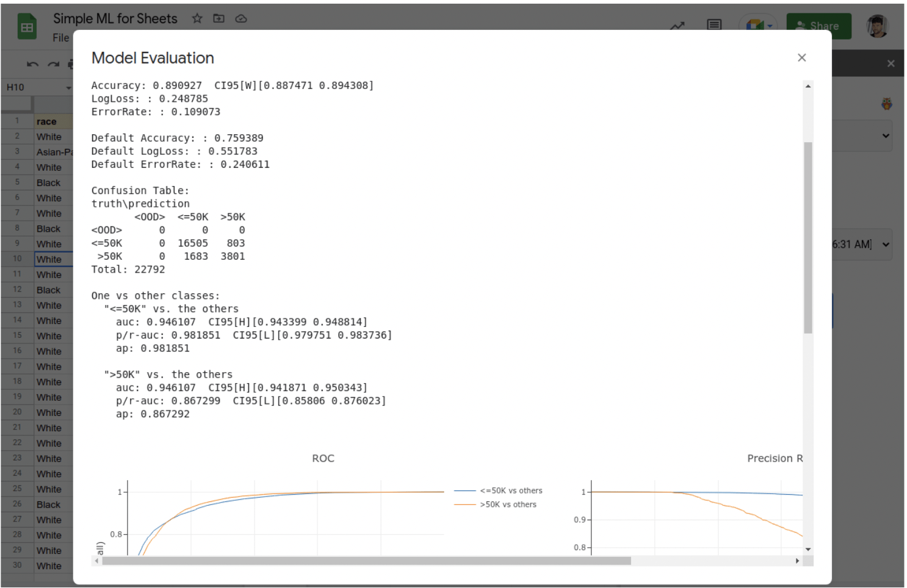Click the vertical scrollbar thumb in dialog
This screenshot has height=588, width=907.
[808, 238]
